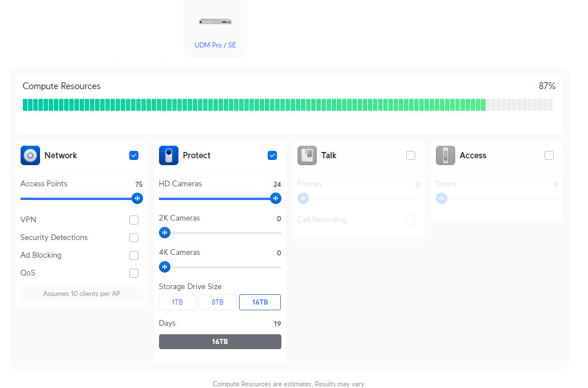
Task: Select the 8TB storage drive size
Action: click(x=217, y=302)
